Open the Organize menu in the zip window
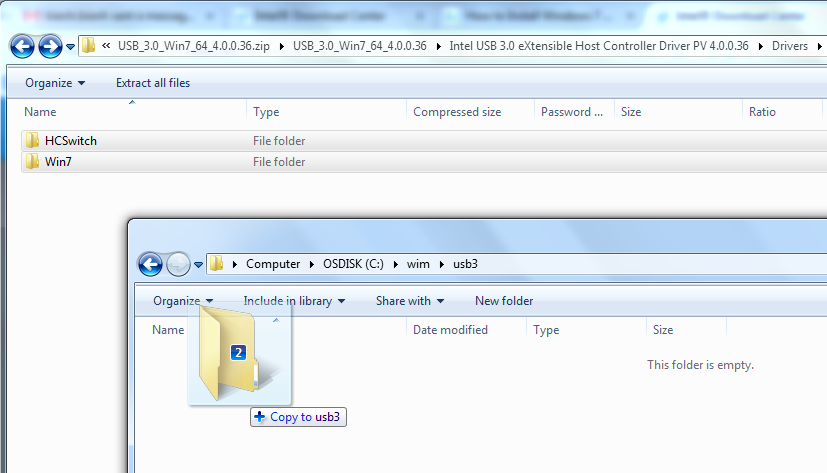The width and height of the screenshot is (827, 473). click(x=55, y=83)
